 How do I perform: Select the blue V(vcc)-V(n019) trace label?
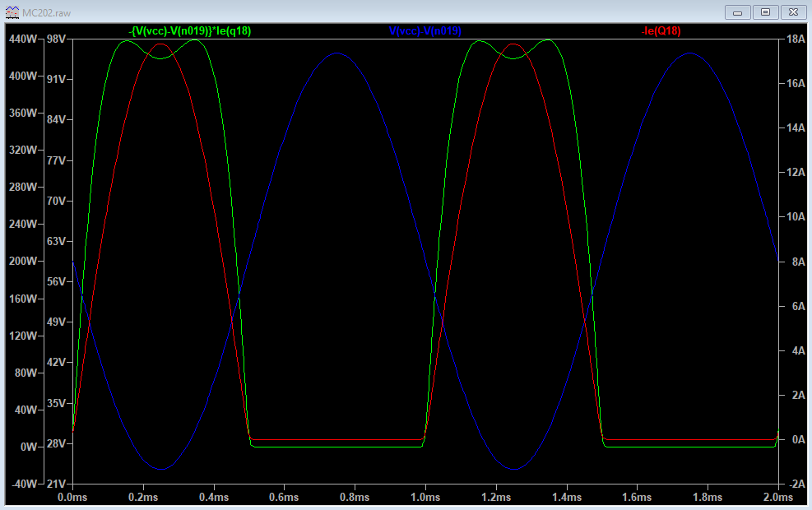[x=425, y=31]
